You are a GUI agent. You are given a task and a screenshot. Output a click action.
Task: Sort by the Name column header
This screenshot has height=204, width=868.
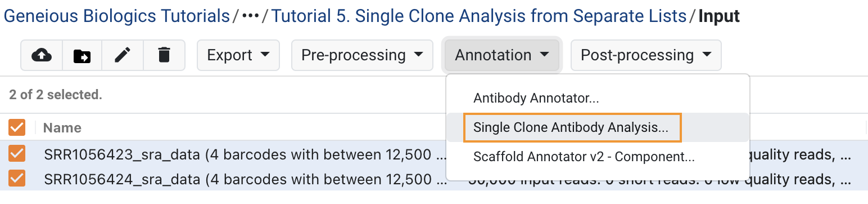(62, 128)
